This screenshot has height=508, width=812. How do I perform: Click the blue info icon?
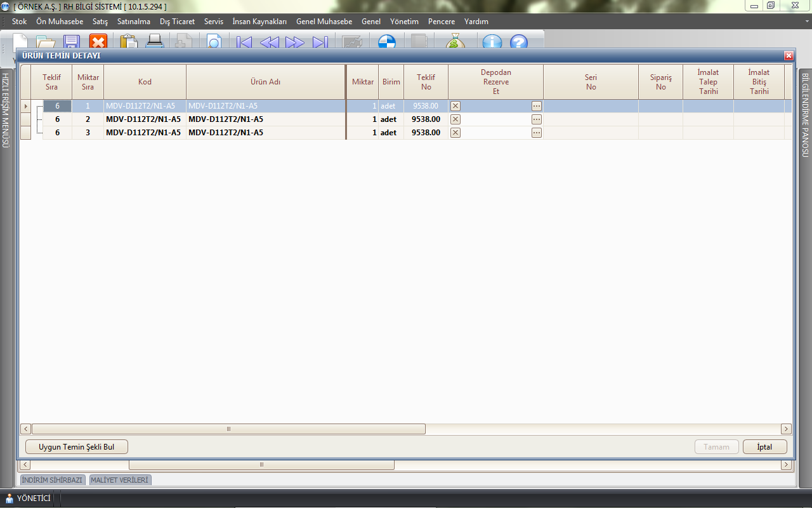point(492,43)
